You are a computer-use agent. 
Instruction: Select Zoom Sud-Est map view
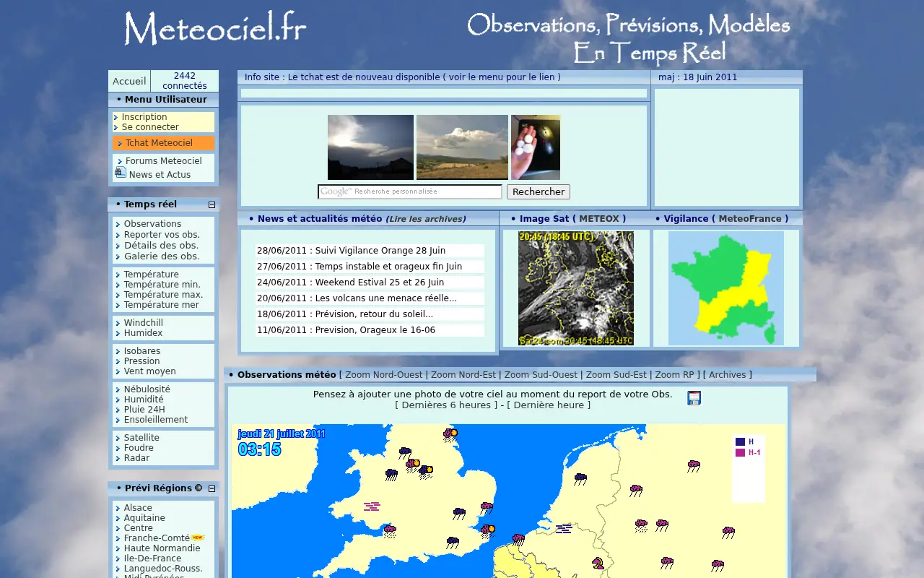(616, 375)
